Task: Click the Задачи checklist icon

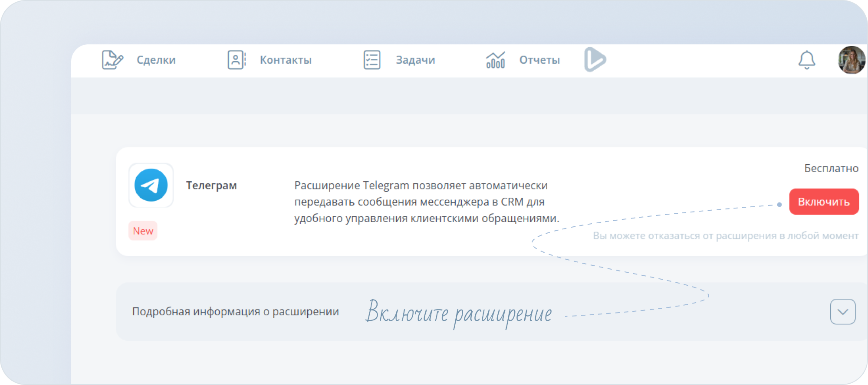Action: point(372,60)
